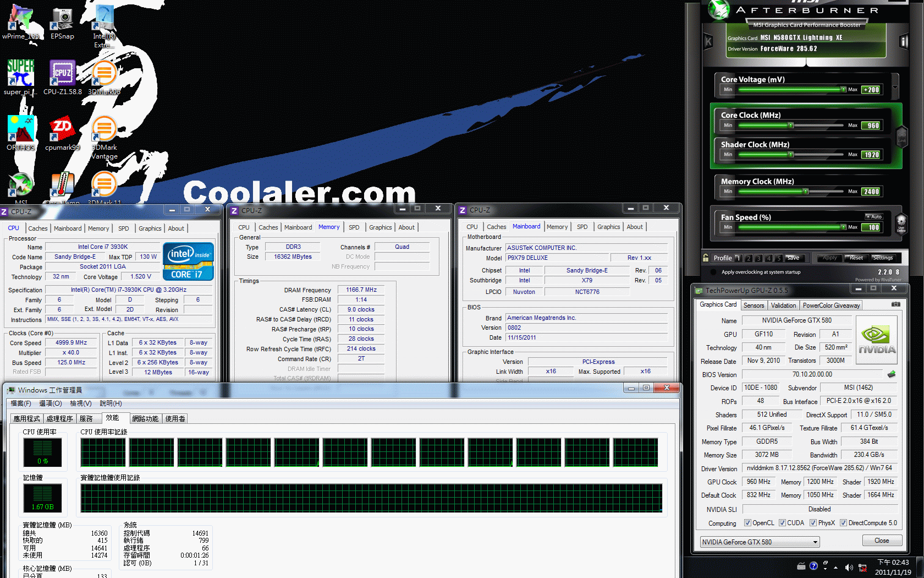Toggle the Afterburner profile lock icon
The width and height of the screenshot is (924, 578).
point(706,258)
